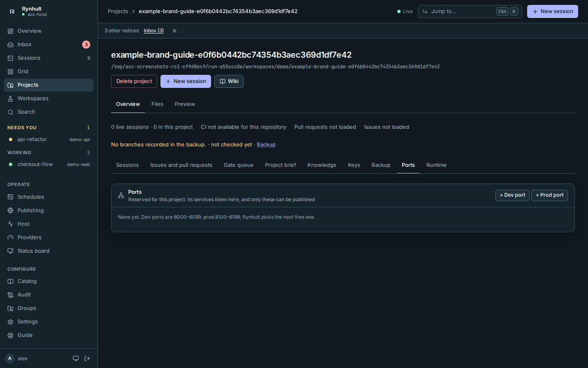Select the Knowledge sub-tab
588x368 pixels.
(322, 165)
